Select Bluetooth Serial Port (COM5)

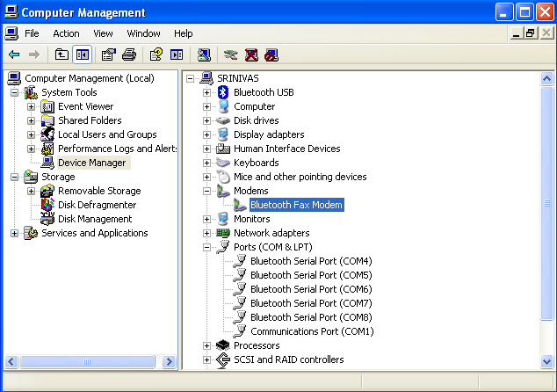click(311, 275)
